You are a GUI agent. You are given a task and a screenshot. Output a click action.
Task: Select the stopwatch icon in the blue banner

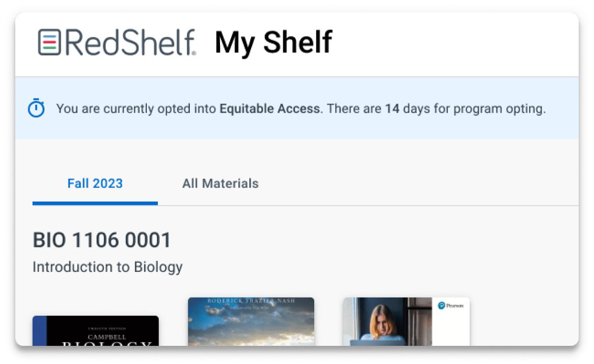(35, 108)
